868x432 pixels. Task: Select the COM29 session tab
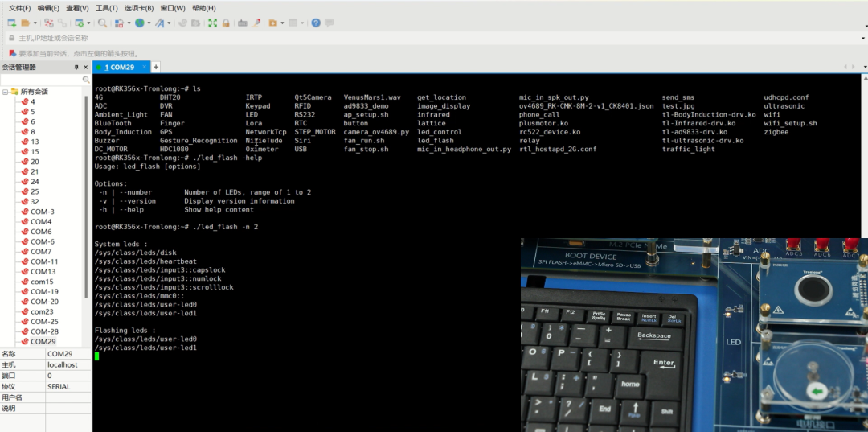click(x=119, y=68)
